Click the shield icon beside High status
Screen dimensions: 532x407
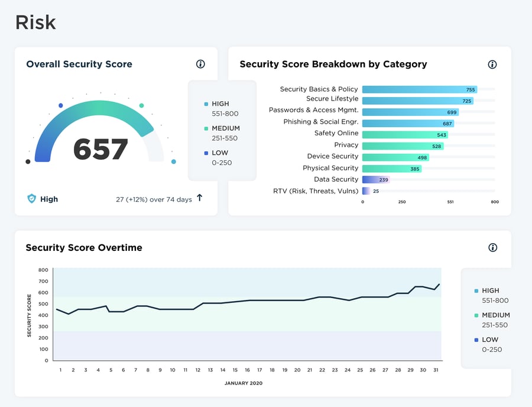[x=31, y=199]
